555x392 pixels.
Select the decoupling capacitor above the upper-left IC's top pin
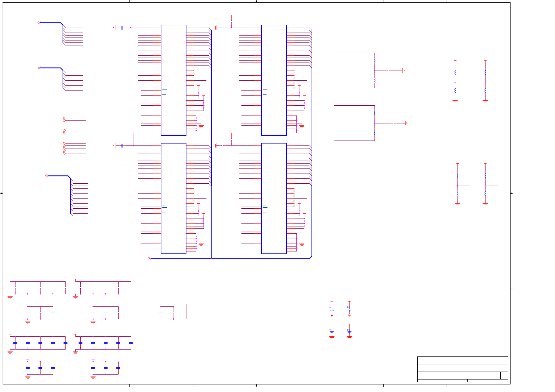[x=131, y=21]
